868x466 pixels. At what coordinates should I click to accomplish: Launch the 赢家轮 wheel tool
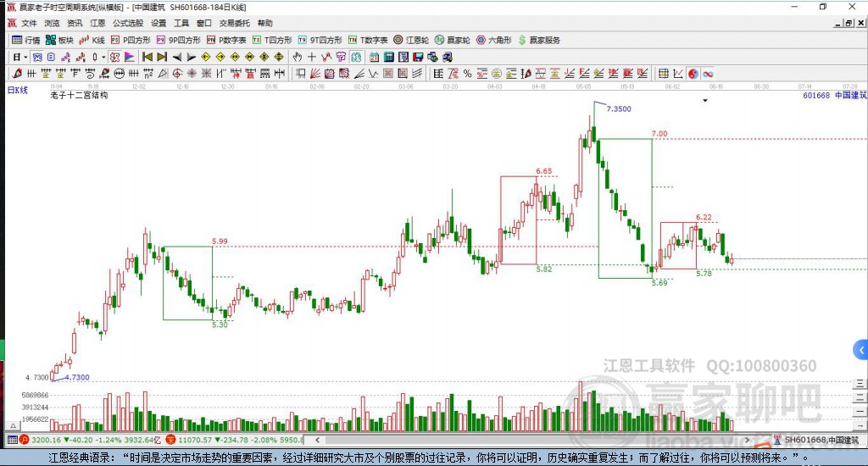point(453,40)
